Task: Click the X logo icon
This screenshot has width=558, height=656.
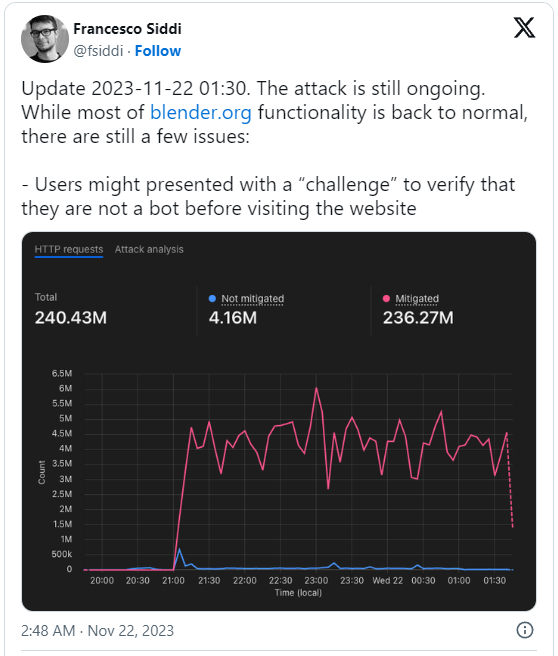Action: (x=524, y=28)
